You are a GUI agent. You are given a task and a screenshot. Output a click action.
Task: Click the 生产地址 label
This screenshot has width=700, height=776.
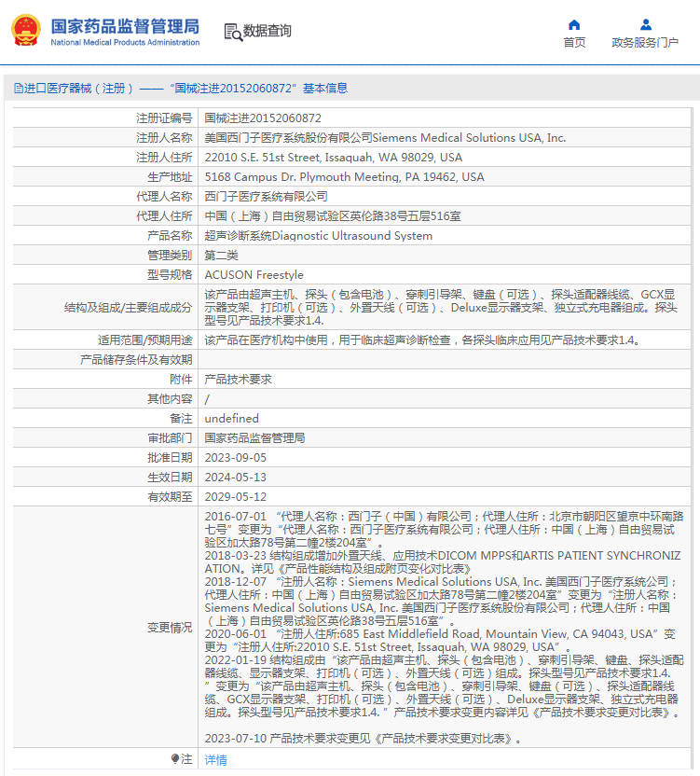coord(170,177)
